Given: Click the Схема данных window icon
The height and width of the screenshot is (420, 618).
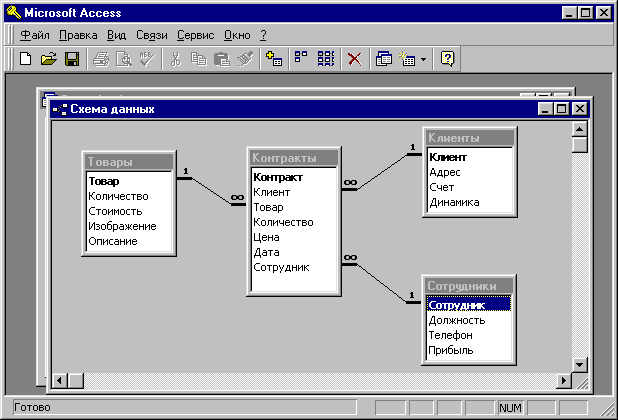Looking at the screenshot, I should [60, 109].
